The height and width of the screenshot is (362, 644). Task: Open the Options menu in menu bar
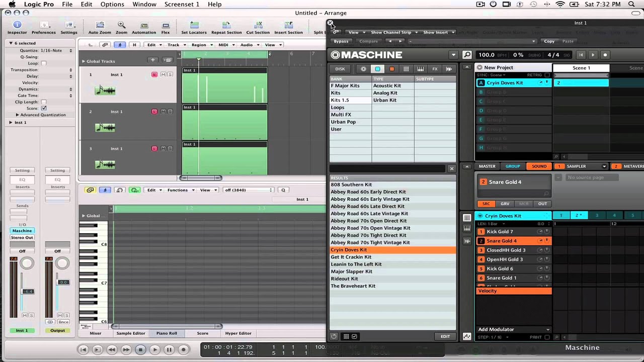112,4
